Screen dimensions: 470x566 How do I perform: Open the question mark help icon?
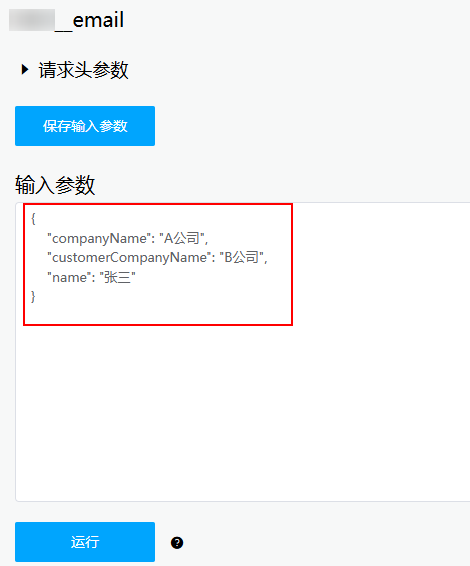177,543
